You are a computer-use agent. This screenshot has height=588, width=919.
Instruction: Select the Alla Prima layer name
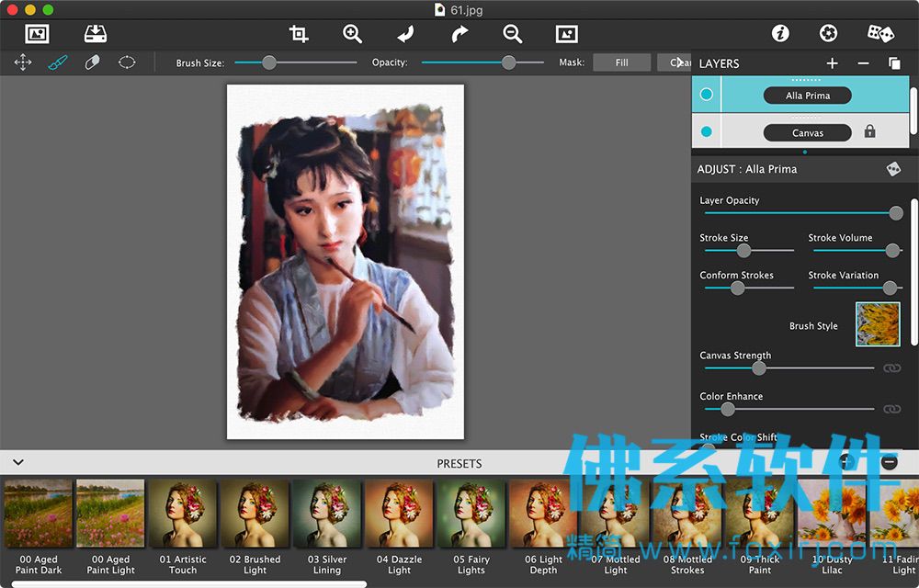[x=807, y=96]
